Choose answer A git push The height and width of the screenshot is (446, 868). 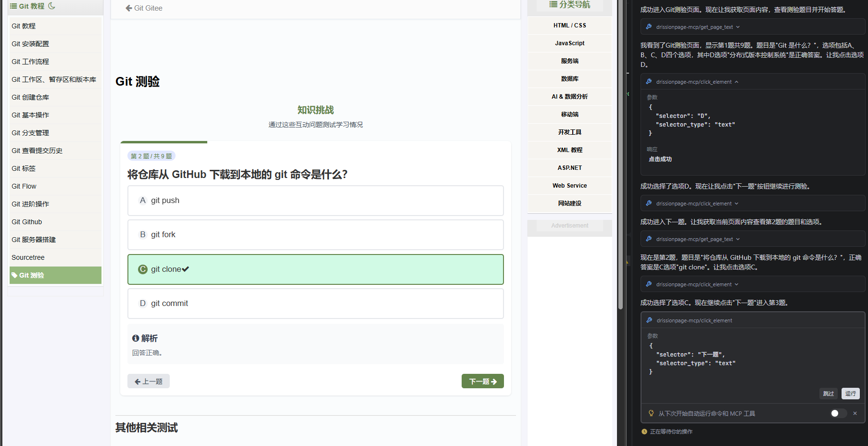315,201
